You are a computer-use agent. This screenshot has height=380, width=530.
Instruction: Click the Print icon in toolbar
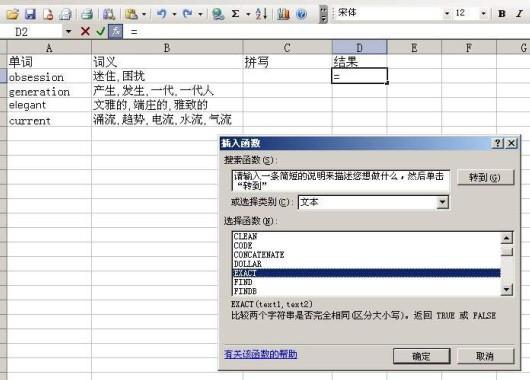87,14
